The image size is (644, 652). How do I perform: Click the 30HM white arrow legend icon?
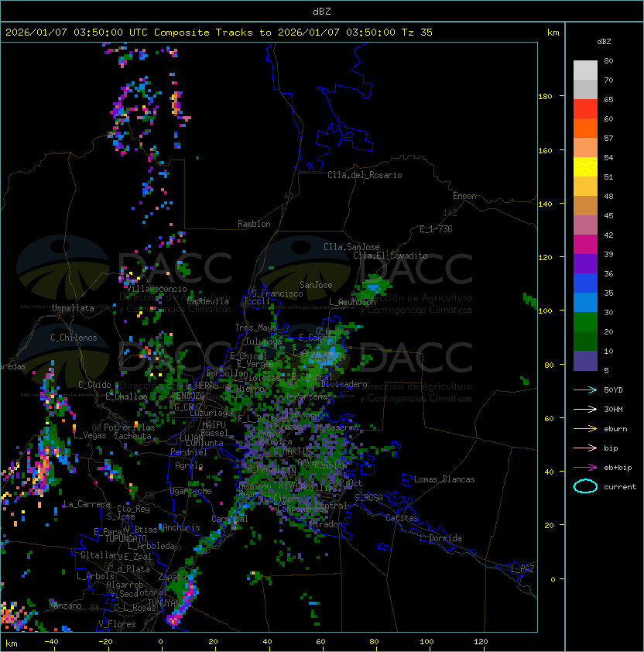(585, 409)
